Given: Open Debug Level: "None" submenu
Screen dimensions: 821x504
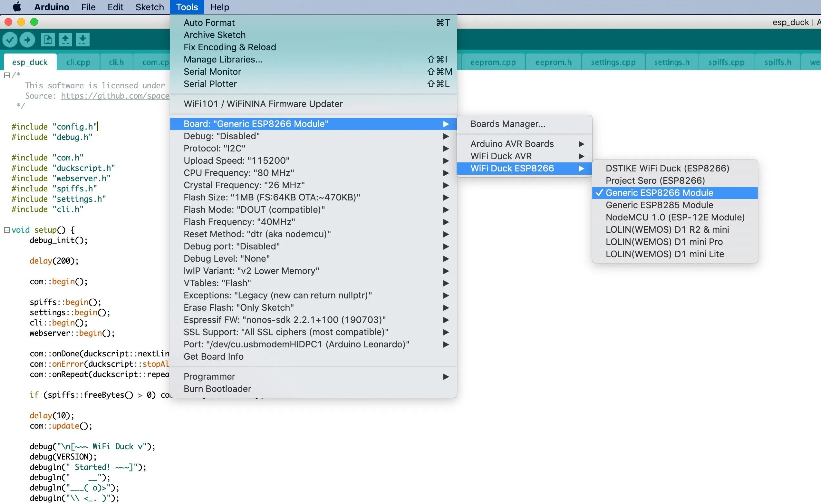Looking at the screenshot, I should coord(313,259).
